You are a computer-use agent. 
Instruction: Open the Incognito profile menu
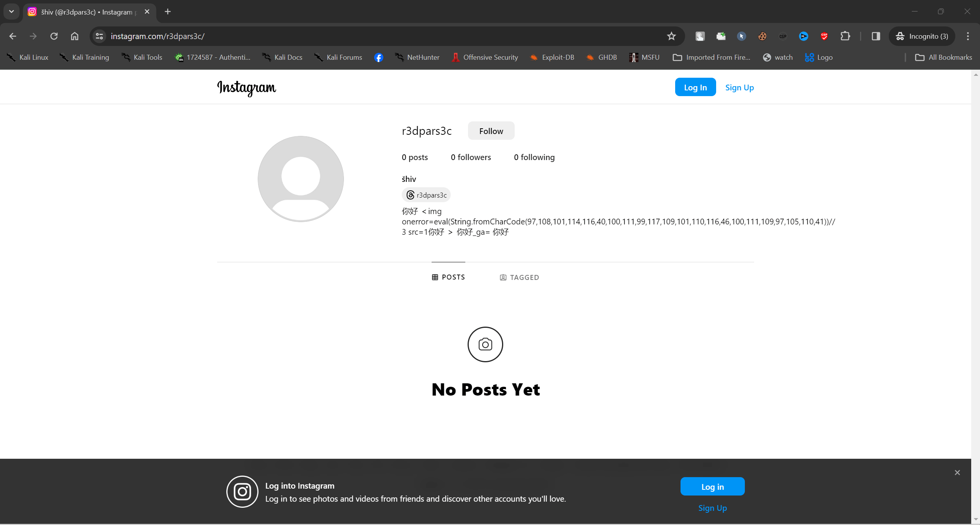(922, 36)
